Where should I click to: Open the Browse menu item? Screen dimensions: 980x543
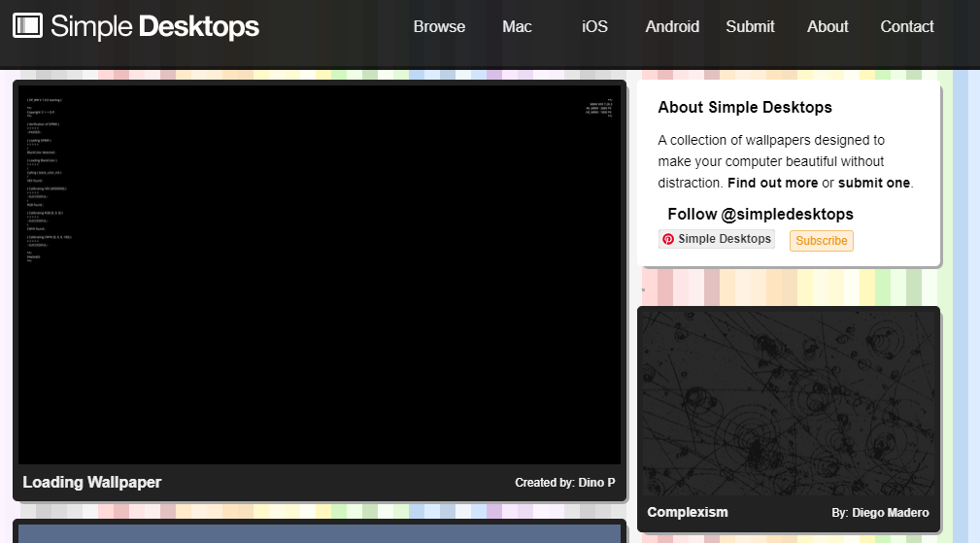click(x=439, y=27)
